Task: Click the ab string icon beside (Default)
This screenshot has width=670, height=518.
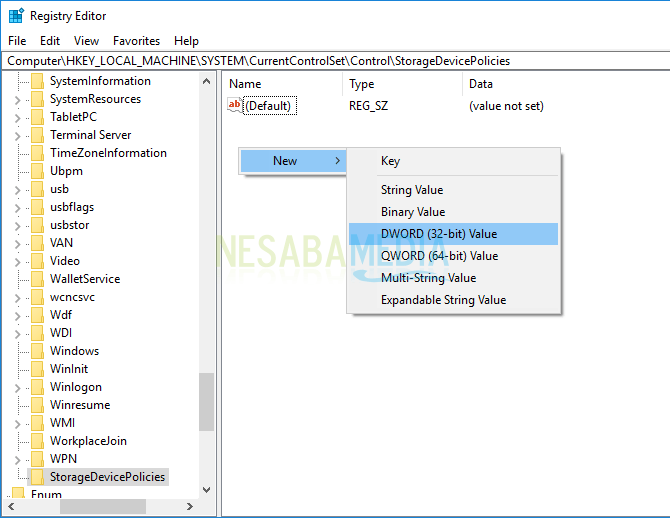Action: 235,105
